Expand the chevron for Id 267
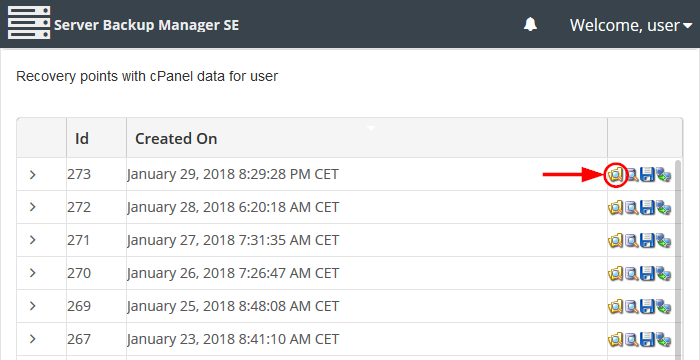This screenshot has height=360, width=700. [32, 339]
